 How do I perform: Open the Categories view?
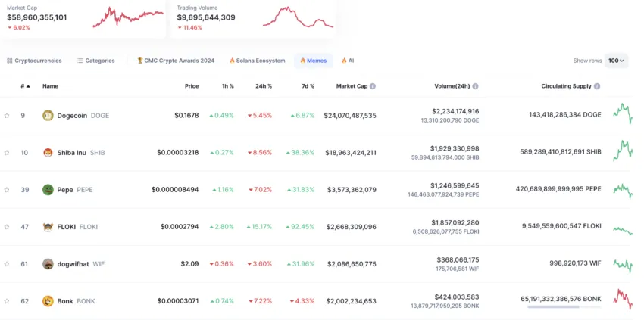coord(96,61)
